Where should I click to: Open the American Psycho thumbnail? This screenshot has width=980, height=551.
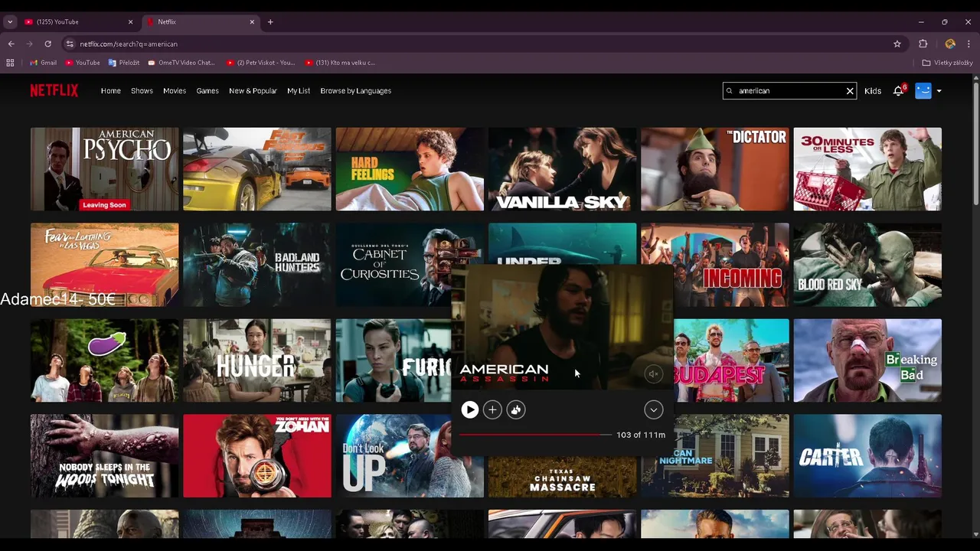tap(104, 169)
